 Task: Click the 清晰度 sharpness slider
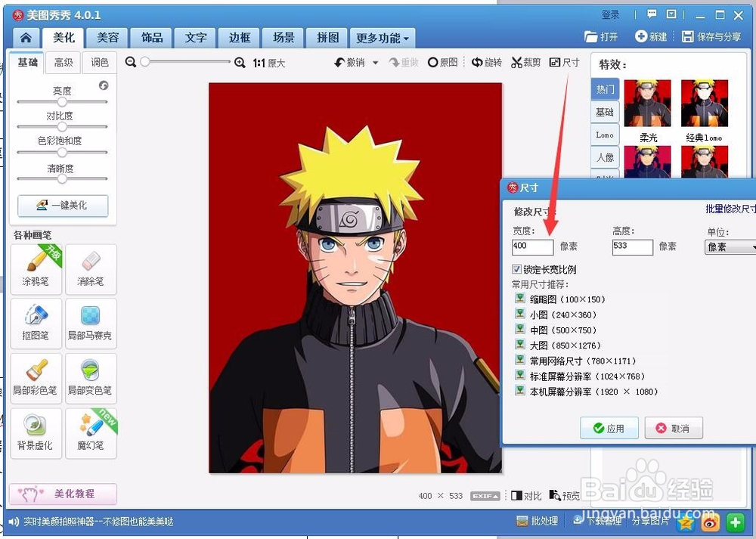(62, 178)
